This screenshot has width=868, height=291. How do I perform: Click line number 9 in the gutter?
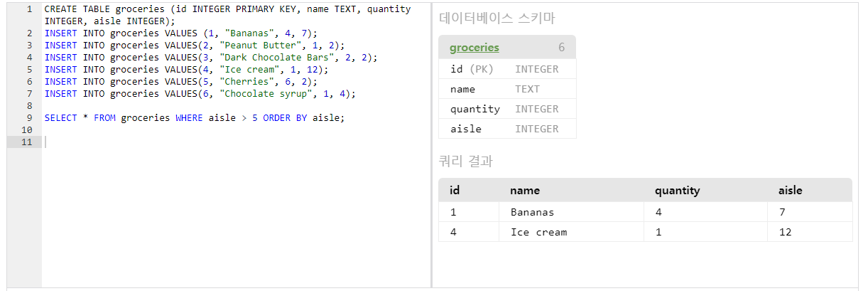(x=29, y=117)
